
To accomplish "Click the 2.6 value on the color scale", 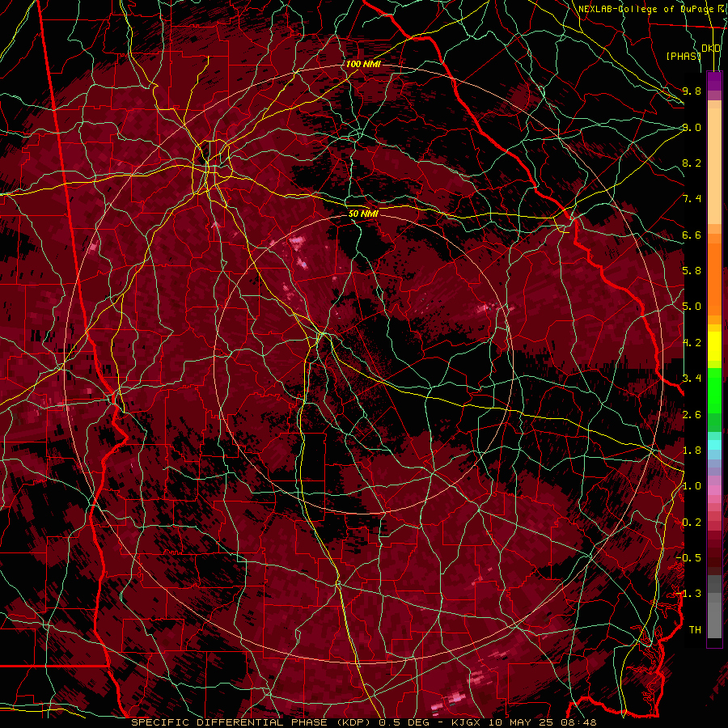I will (692, 415).
